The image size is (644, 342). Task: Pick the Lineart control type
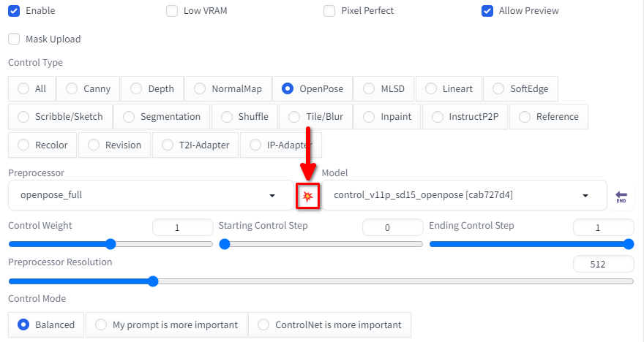pyautogui.click(x=449, y=88)
